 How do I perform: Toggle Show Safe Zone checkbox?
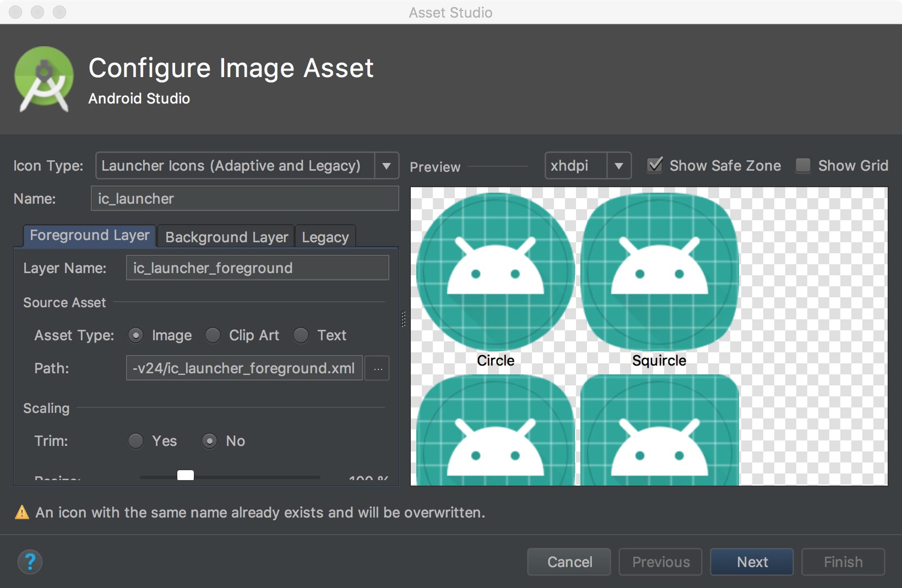tap(655, 165)
